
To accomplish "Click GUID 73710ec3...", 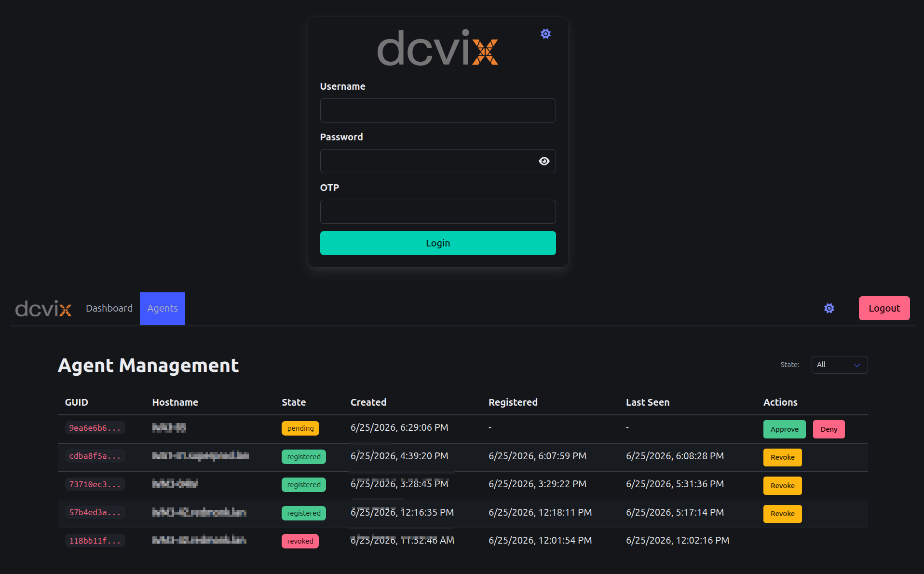I will [x=95, y=484].
